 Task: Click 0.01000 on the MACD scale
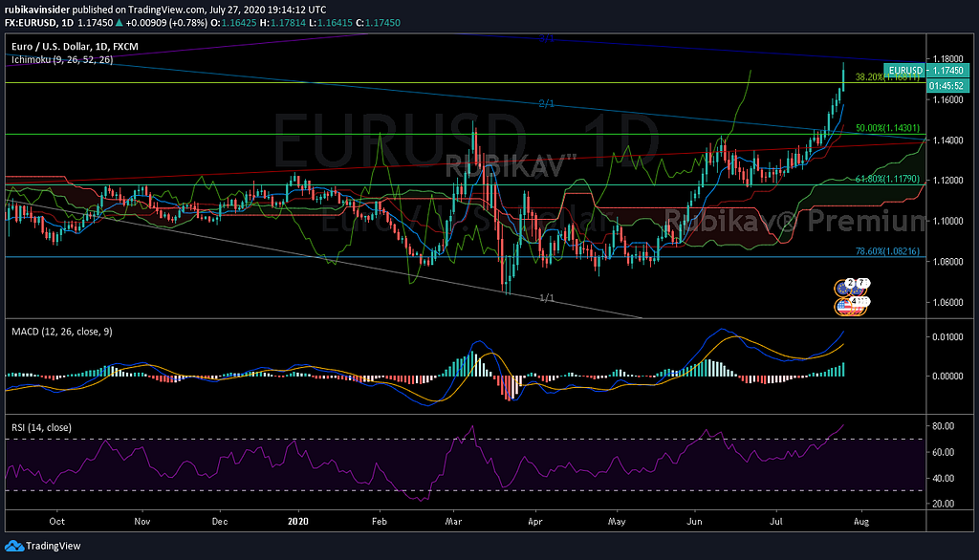coord(948,337)
